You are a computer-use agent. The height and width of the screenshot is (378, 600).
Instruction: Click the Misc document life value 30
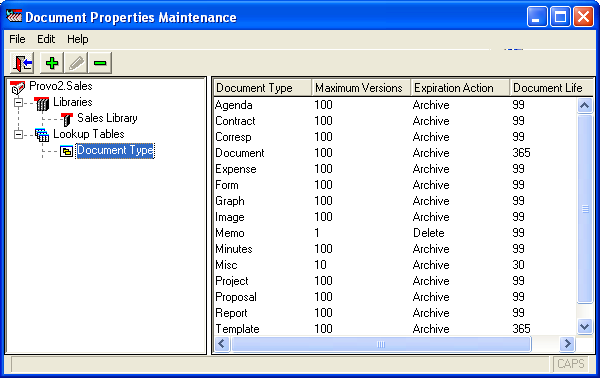518,265
